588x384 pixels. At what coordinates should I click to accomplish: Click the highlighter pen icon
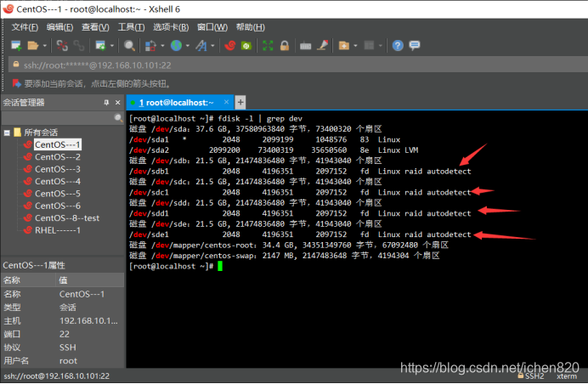tap(323, 45)
